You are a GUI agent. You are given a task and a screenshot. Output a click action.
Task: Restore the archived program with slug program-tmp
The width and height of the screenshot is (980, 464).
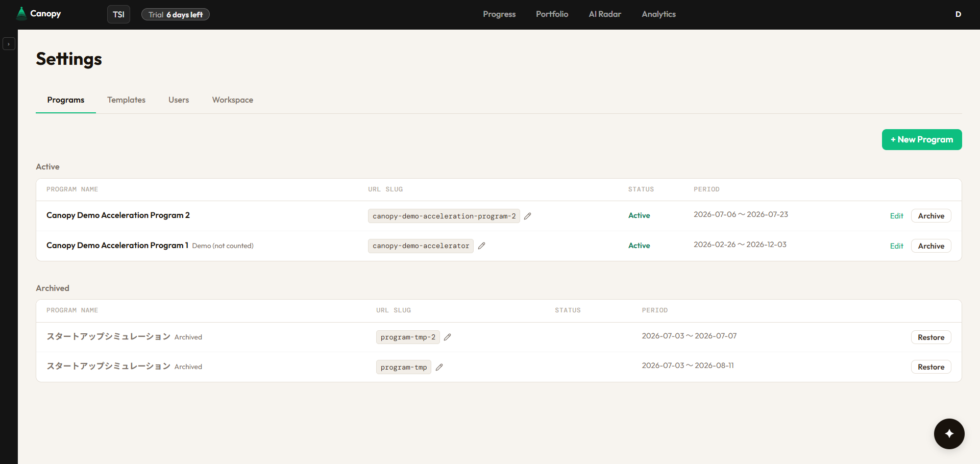931,367
